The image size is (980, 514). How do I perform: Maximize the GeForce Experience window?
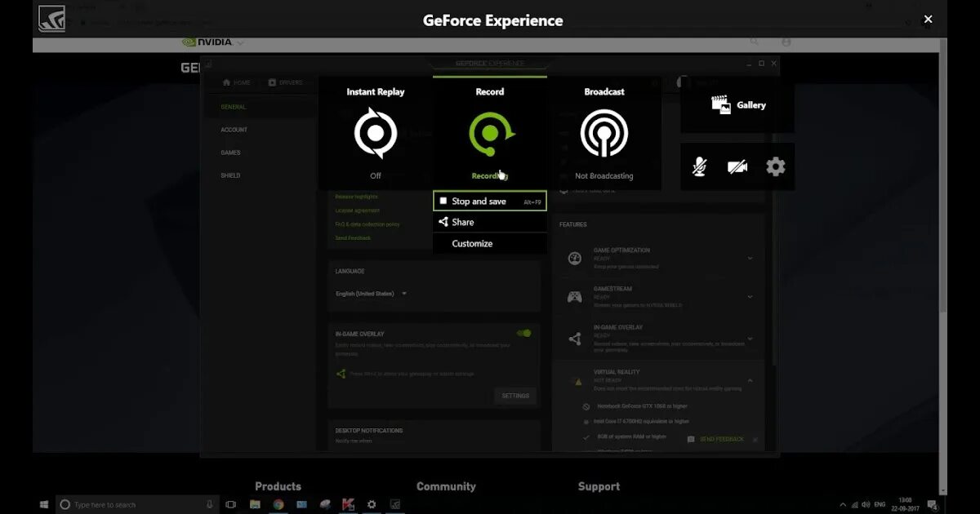click(761, 64)
